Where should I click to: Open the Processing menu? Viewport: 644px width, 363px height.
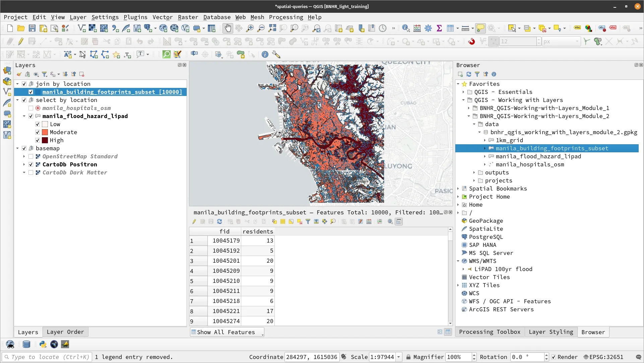coord(286,17)
